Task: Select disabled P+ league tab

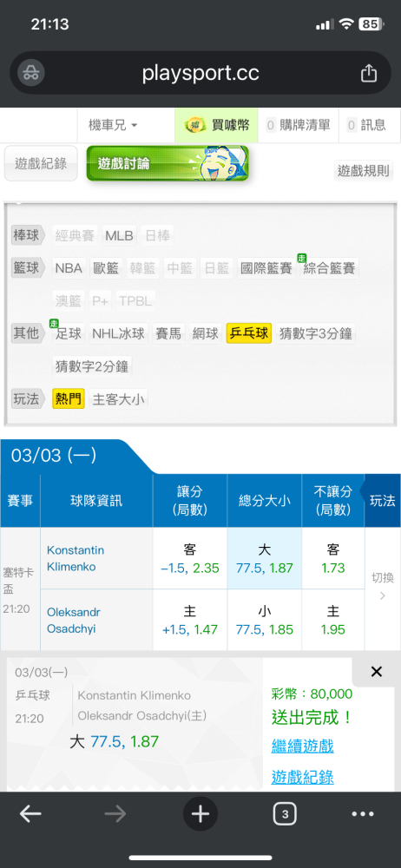Action: [101, 301]
